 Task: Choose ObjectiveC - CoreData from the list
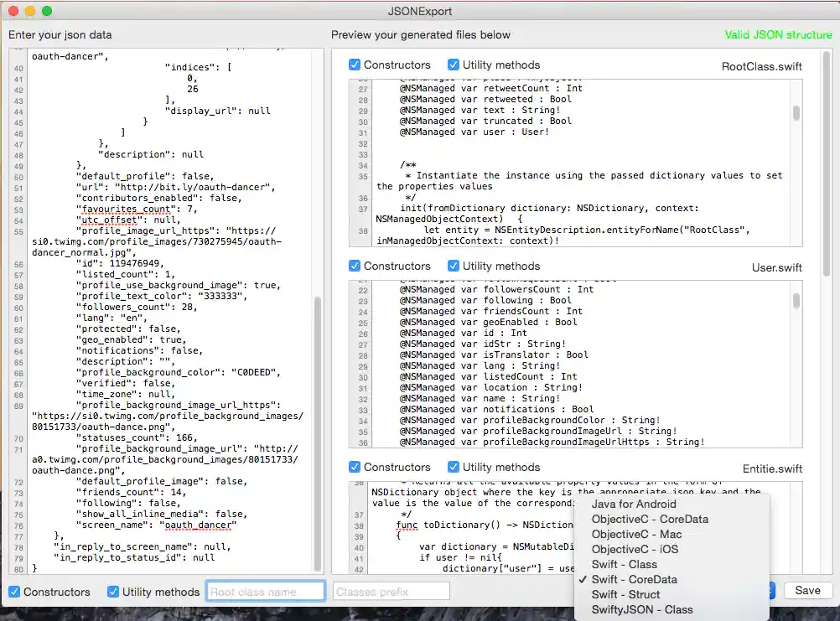click(649, 519)
